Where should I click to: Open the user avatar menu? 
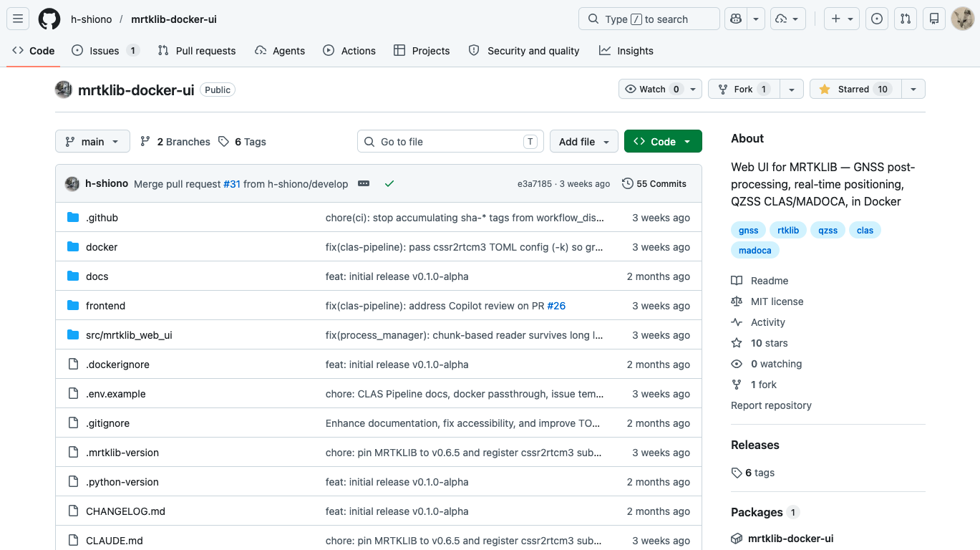coord(962,19)
